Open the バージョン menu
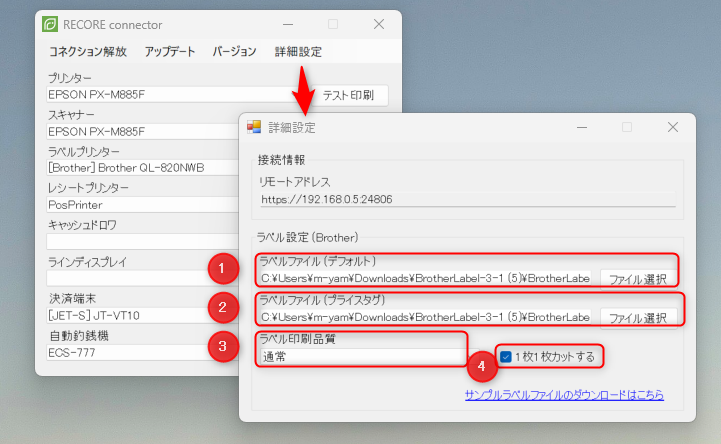Viewport: 721px width, 444px height. coord(234,51)
